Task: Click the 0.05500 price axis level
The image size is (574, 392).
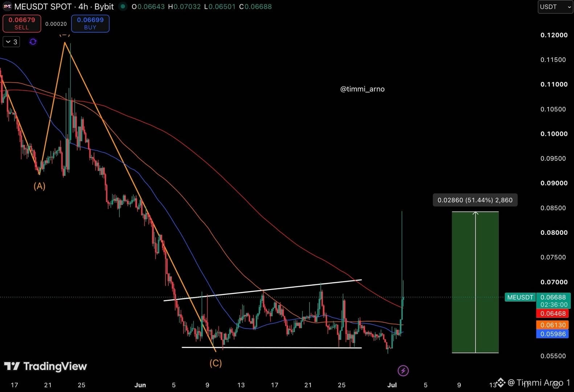Action: [x=553, y=356]
